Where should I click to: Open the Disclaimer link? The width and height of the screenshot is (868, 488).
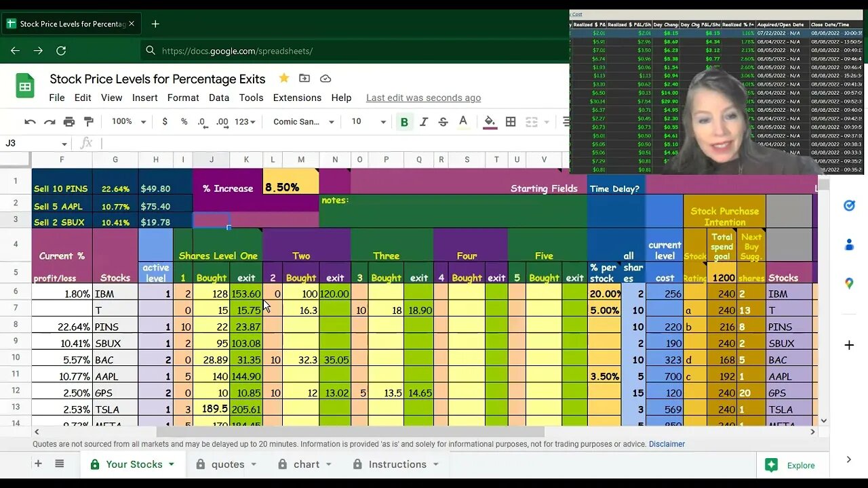[667, 445]
